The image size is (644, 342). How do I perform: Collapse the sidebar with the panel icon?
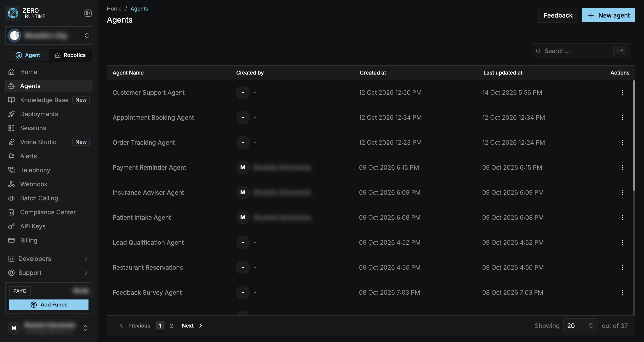click(88, 13)
